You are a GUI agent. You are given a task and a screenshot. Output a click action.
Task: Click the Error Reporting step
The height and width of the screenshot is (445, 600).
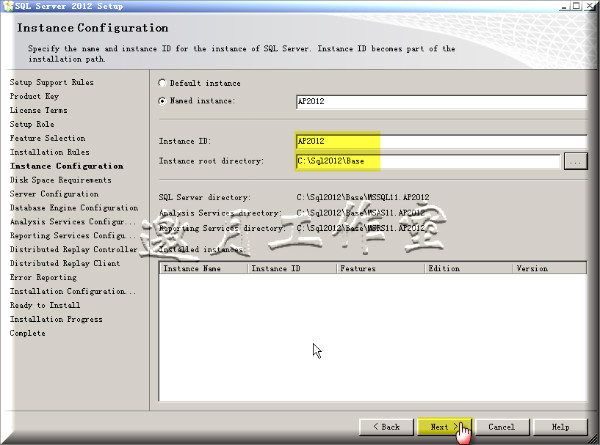(43, 277)
